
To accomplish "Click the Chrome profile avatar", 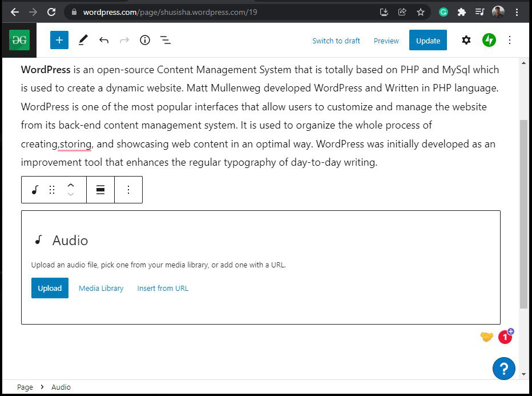I will pos(498,12).
